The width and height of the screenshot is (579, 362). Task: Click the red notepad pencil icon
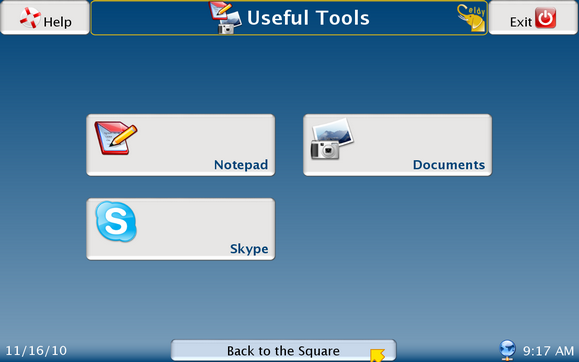click(x=116, y=137)
